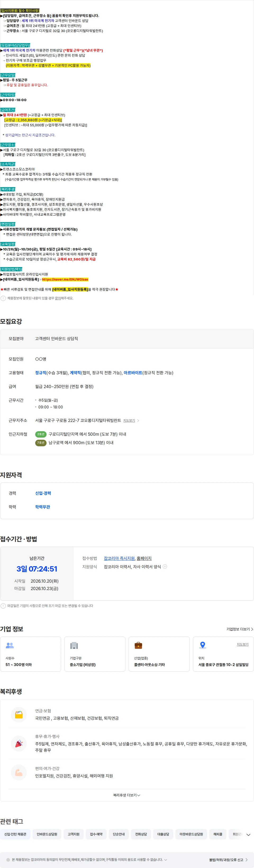This screenshot has height=868, width=254.
Task: Open 지도보기 in the 위치 card
Action: [x=243, y=644]
